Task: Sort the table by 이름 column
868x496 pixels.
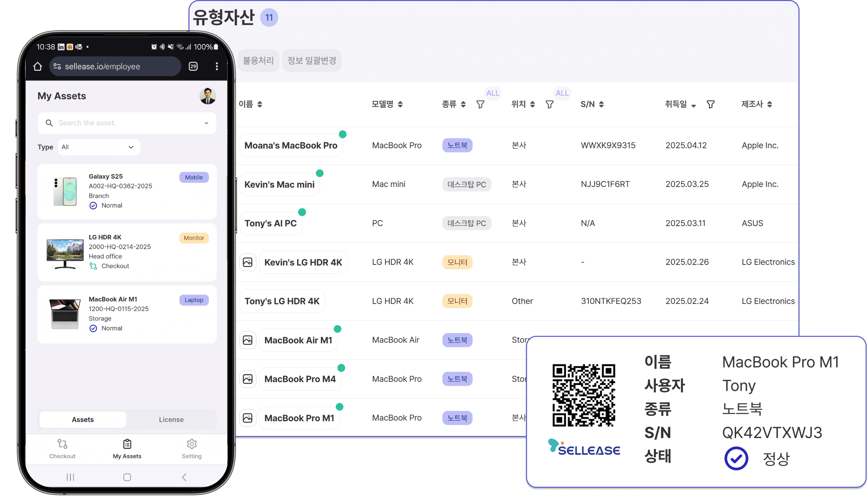Action: point(260,104)
